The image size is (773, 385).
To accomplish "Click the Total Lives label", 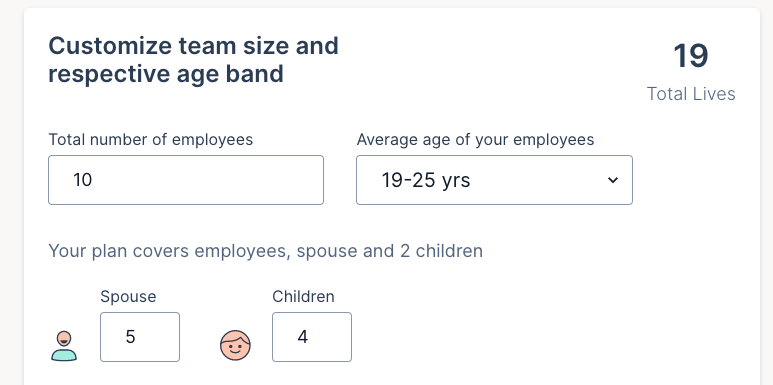I will 691,94.
